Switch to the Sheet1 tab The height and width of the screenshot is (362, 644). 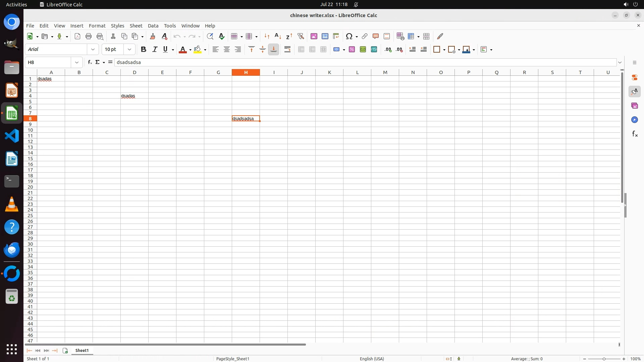coord(82,351)
